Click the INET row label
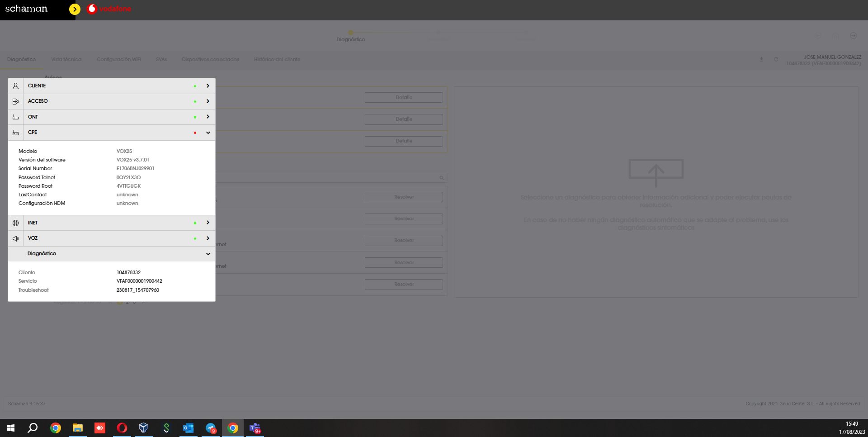The height and width of the screenshot is (437, 868). tap(33, 223)
